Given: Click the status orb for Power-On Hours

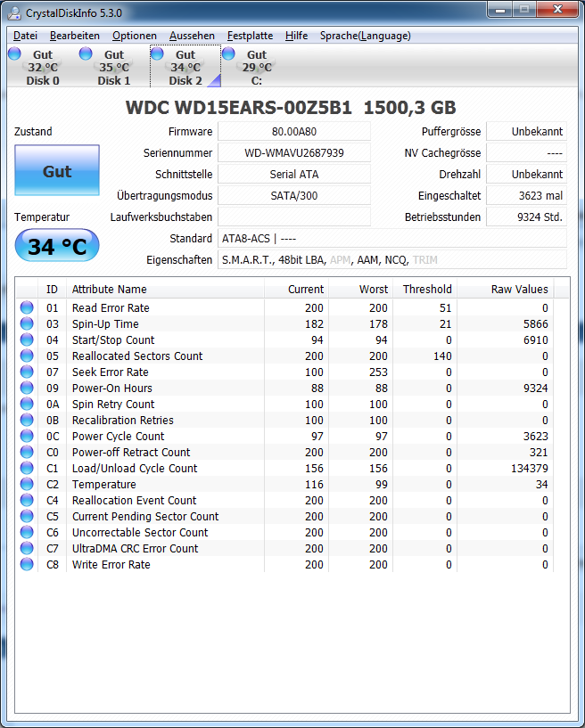Looking at the screenshot, I should coord(27,388).
